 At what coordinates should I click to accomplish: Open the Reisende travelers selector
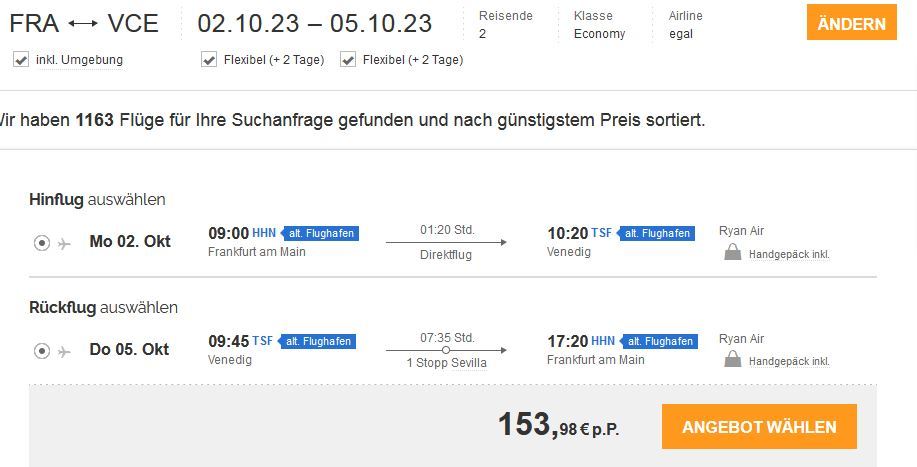[x=506, y=25]
